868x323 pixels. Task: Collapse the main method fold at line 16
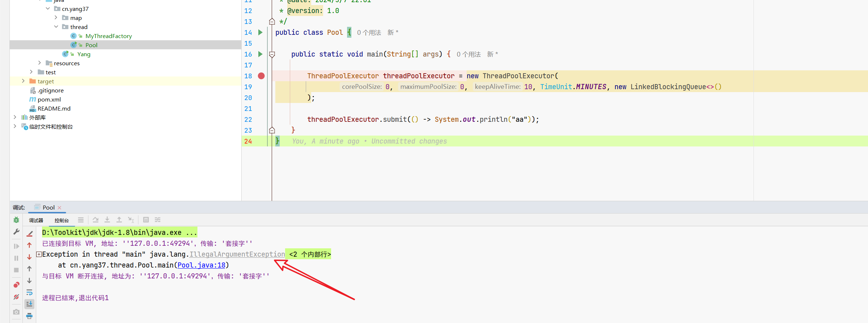(272, 54)
